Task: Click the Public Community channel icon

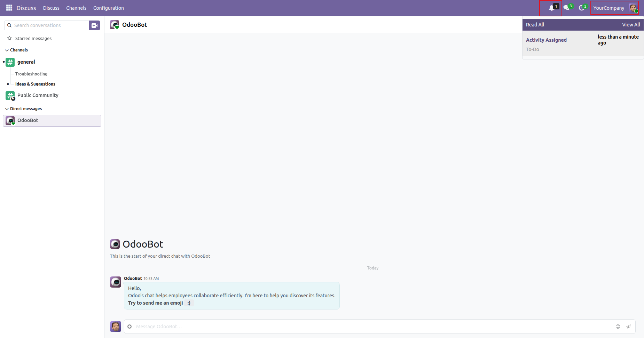Action: 10,96
